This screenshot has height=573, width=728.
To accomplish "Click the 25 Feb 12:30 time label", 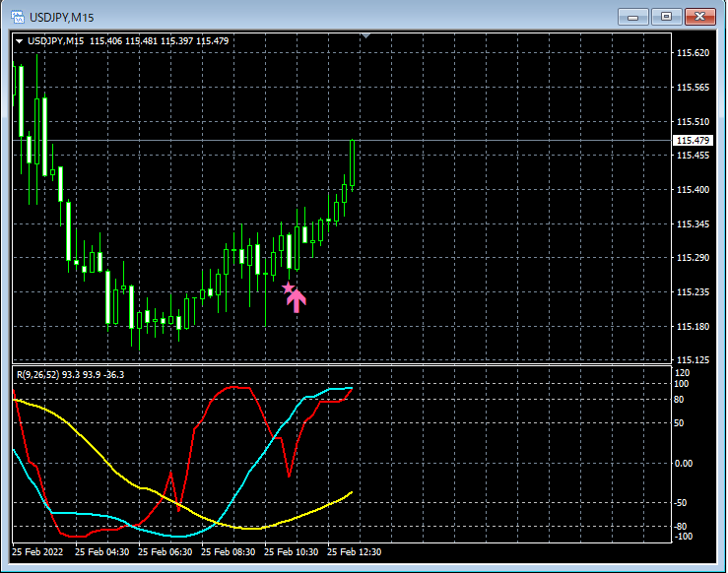I will [355, 552].
